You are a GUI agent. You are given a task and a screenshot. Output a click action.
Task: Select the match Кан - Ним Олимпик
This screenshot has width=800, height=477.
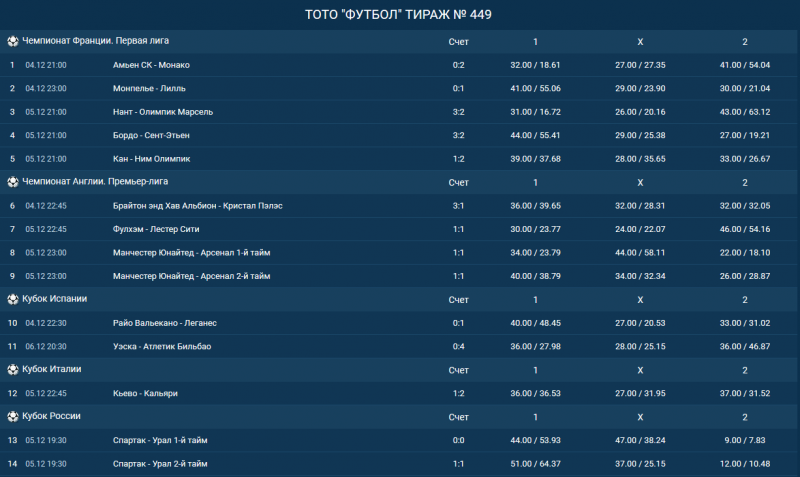pos(152,159)
